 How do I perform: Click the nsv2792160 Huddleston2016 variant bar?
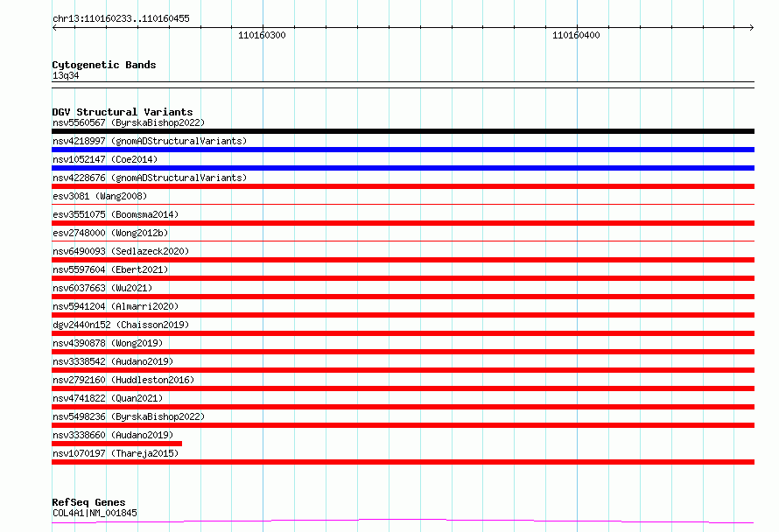pos(403,388)
